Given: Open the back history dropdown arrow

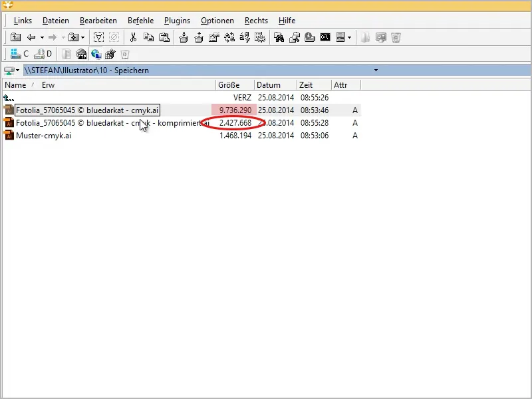Looking at the screenshot, I should (x=42, y=37).
